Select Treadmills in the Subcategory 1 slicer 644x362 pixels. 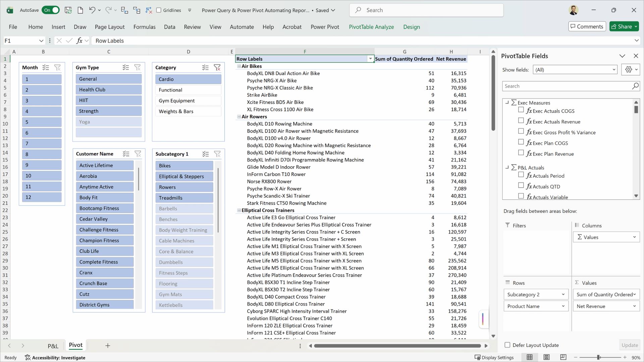tap(184, 198)
